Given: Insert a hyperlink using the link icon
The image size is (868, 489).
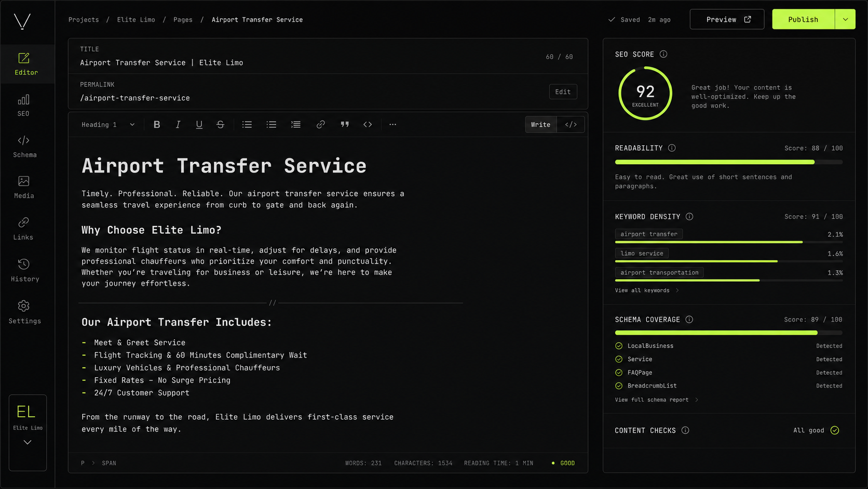Looking at the screenshot, I should coord(321,125).
